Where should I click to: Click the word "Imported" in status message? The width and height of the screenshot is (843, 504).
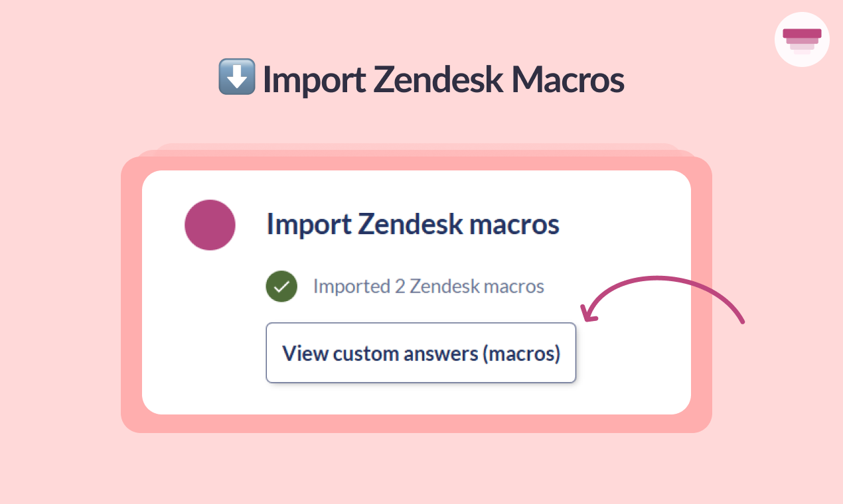pos(351,287)
